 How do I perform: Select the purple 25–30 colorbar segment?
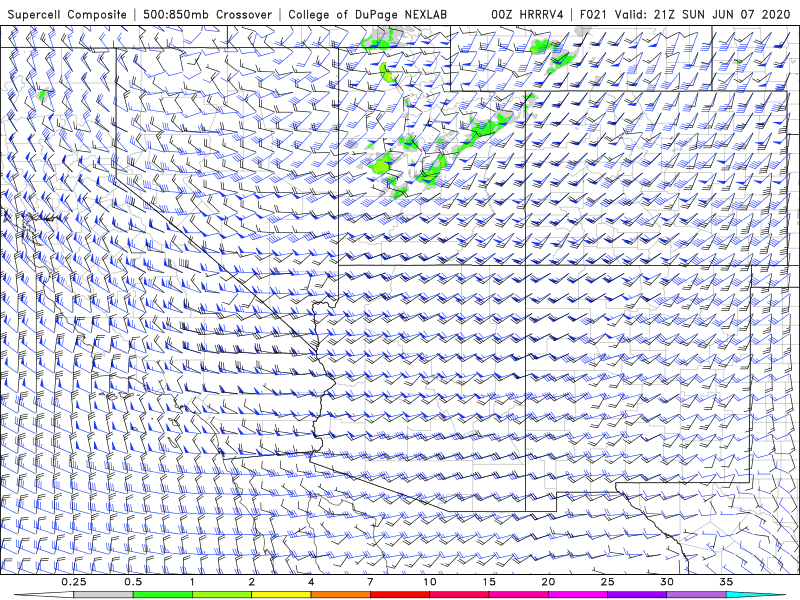(637, 595)
